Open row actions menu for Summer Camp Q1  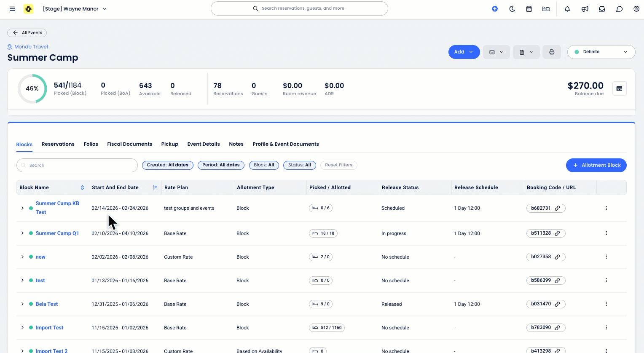(x=606, y=233)
